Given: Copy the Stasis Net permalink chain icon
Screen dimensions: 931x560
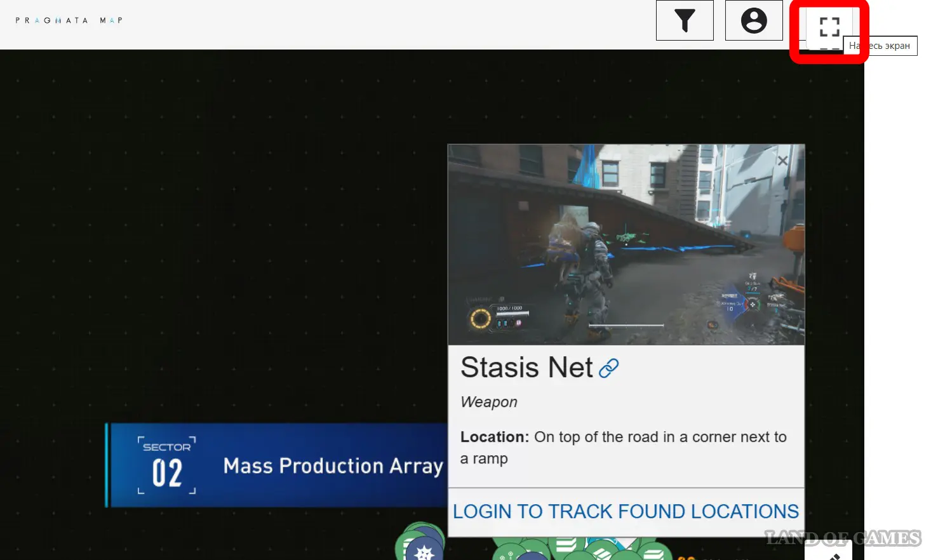Looking at the screenshot, I should 608,368.
